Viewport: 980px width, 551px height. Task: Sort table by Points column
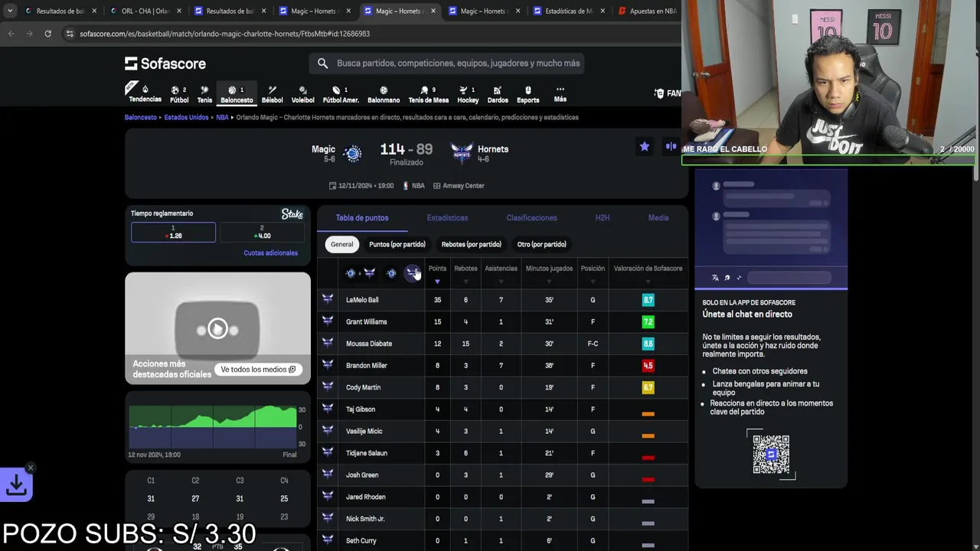coord(437,272)
